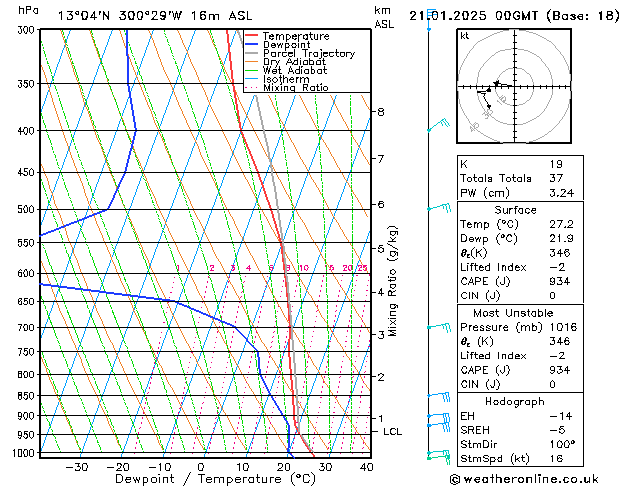629x486 pixels.
Task: Click the 'Hodograph' section header in table
Action: click(x=515, y=401)
